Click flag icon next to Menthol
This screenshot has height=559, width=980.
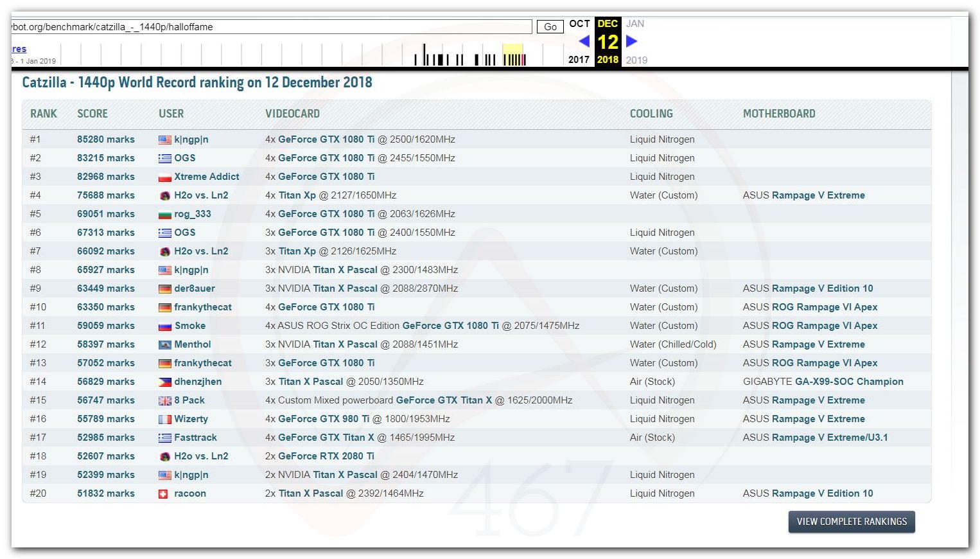click(x=165, y=345)
